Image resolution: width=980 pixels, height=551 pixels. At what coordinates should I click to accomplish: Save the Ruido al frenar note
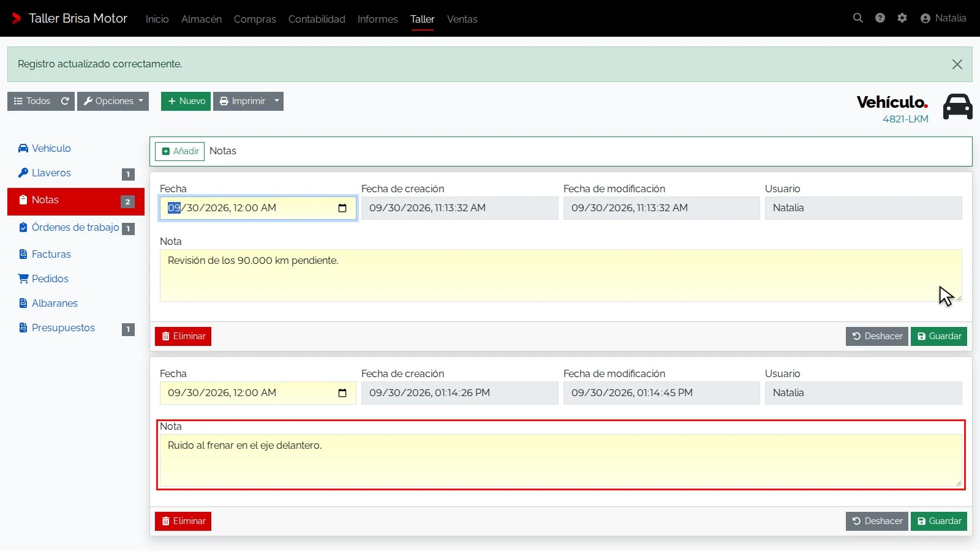939,521
